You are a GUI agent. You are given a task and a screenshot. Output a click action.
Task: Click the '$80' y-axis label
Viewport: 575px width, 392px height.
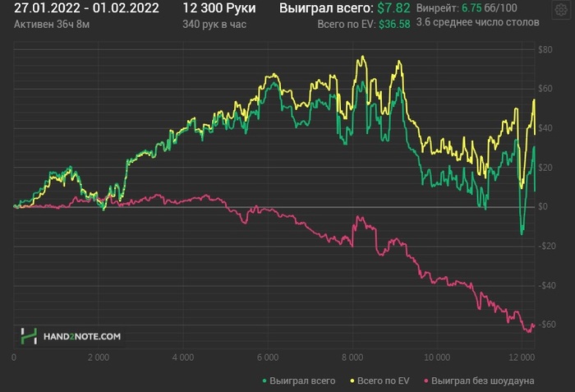point(545,49)
